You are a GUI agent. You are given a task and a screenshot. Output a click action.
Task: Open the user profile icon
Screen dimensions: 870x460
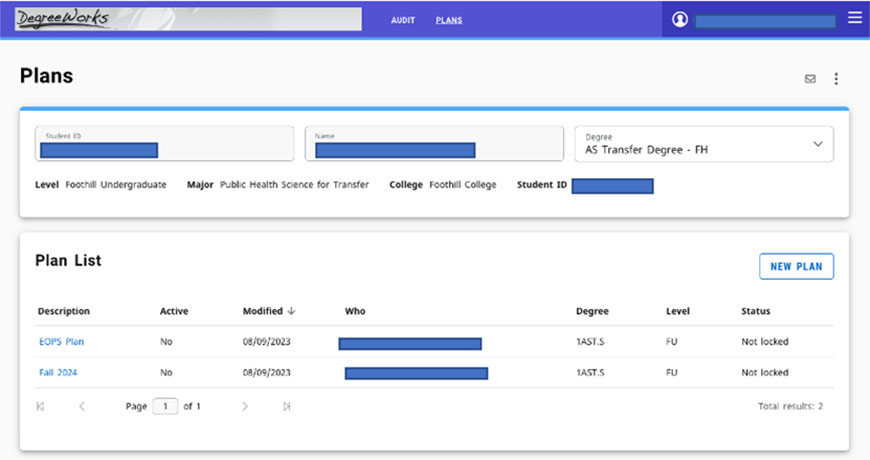680,19
